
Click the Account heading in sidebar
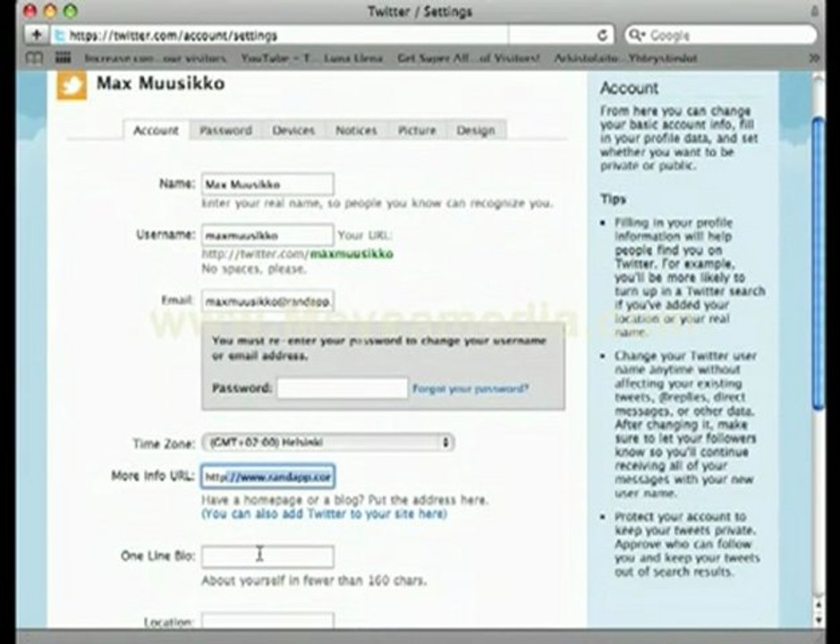[x=629, y=88]
